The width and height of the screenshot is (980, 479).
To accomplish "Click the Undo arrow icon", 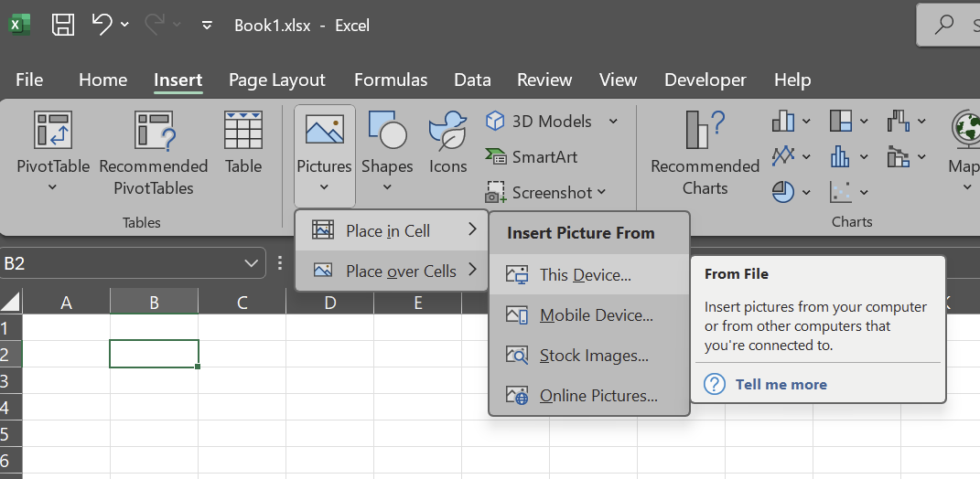I will click(102, 25).
